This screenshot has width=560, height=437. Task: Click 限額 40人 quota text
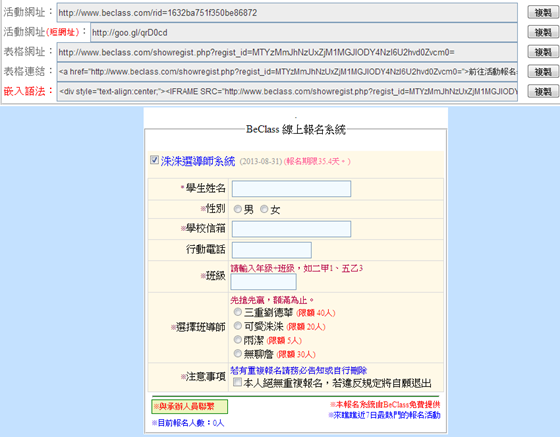coord(316,313)
